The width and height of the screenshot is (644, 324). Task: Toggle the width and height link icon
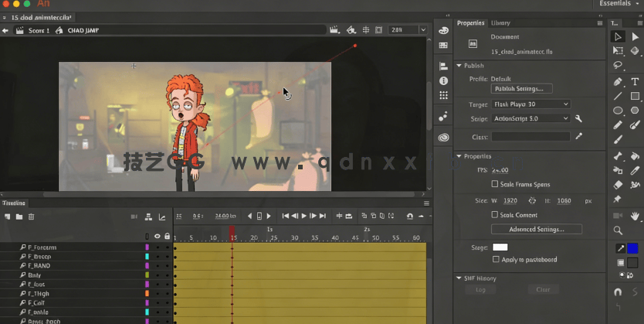point(532,200)
